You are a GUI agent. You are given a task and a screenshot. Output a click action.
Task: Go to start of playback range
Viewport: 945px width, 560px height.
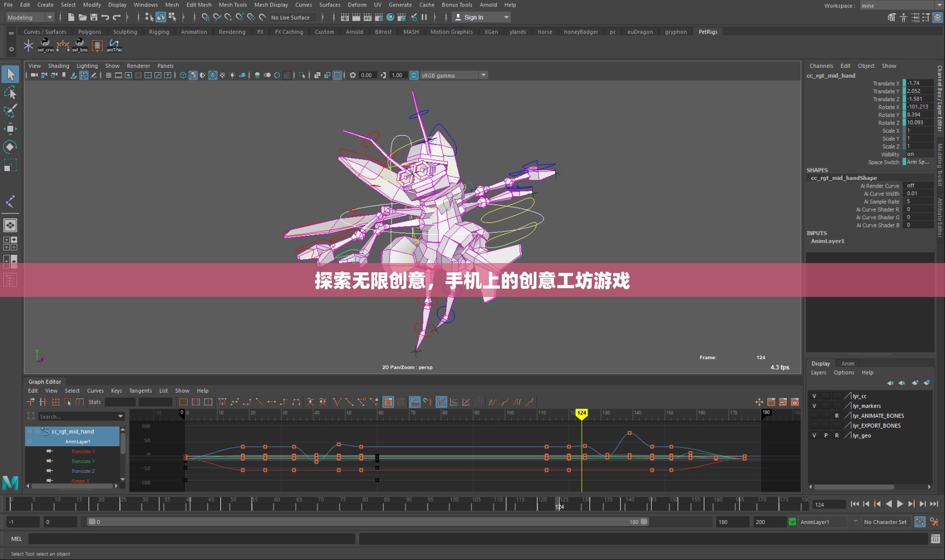855,504
